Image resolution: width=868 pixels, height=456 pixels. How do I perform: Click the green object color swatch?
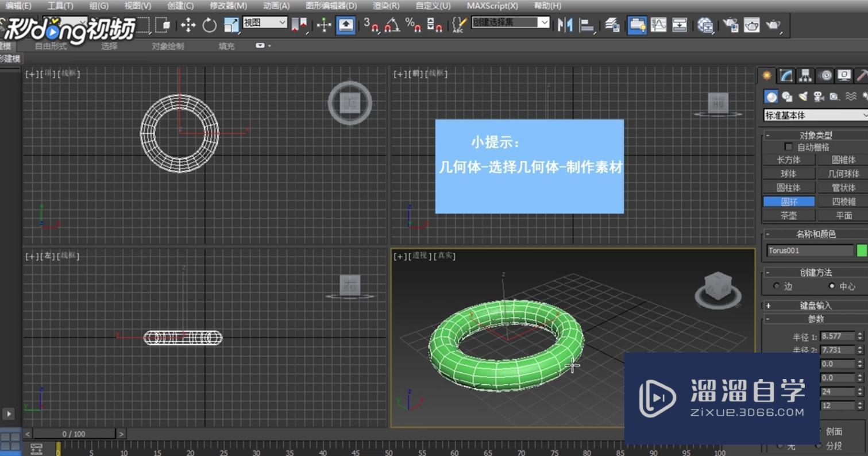[x=862, y=250]
